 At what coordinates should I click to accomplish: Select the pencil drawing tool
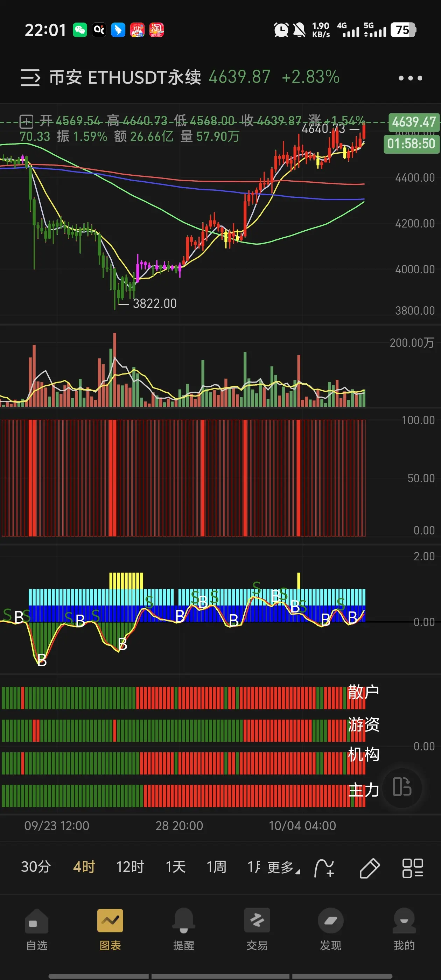[x=369, y=868]
